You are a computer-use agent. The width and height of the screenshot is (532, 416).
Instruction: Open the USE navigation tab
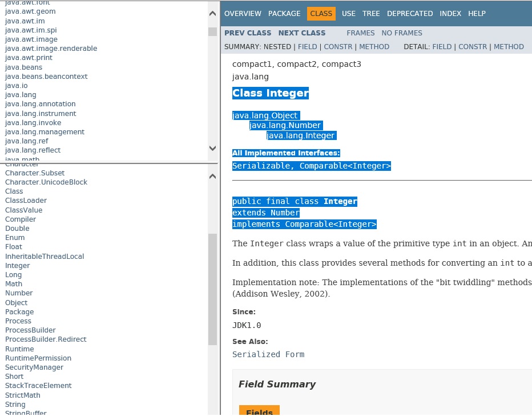point(348,14)
